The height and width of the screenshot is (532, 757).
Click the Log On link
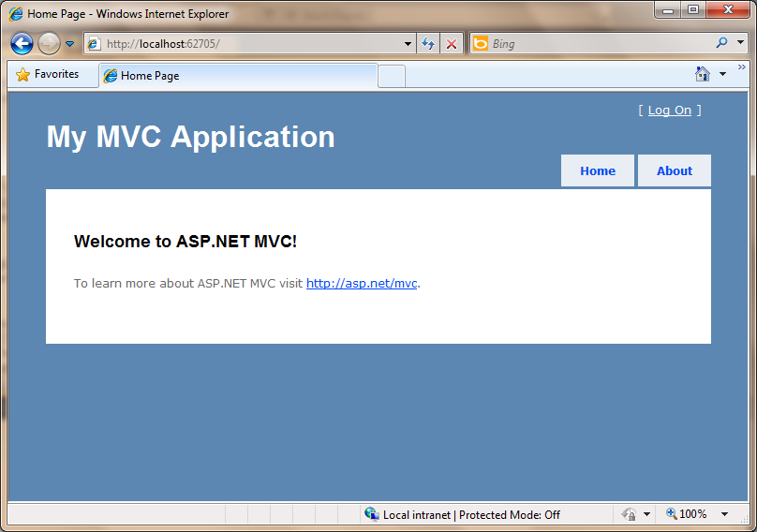[670, 111]
